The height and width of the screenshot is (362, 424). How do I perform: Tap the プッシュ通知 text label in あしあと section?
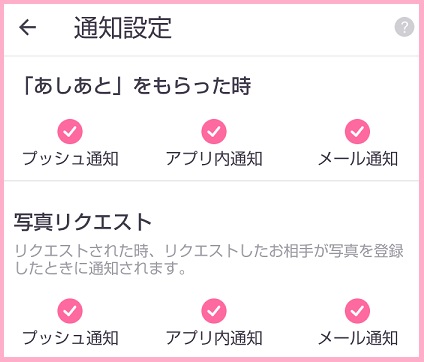tap(70, 158)
